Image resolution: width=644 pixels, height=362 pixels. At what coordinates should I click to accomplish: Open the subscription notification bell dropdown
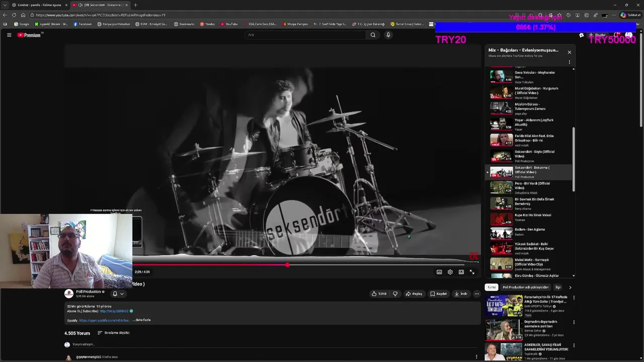[118, 294]
